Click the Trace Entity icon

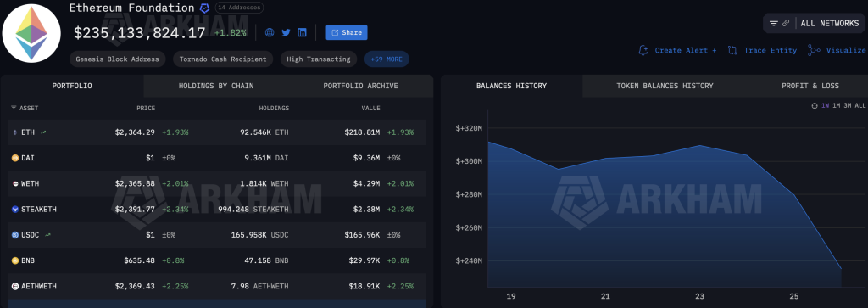(732, 50)
